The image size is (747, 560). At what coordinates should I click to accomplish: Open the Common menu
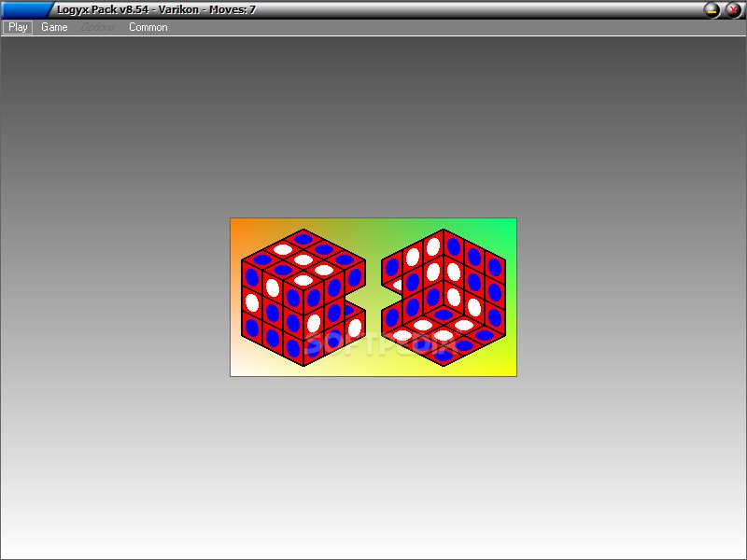coord(148,27)
